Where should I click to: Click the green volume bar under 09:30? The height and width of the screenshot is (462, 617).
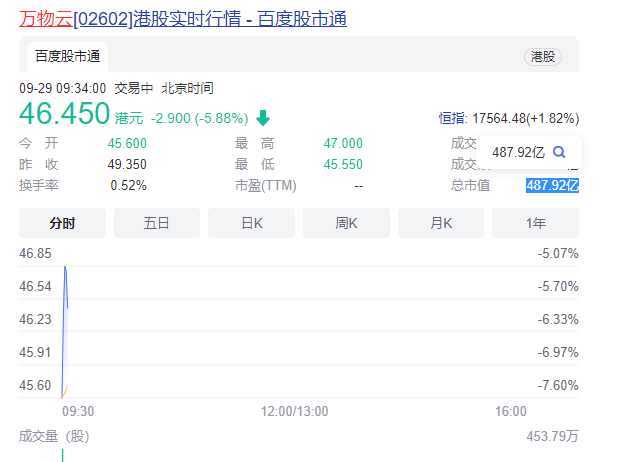tap(63, 455)
